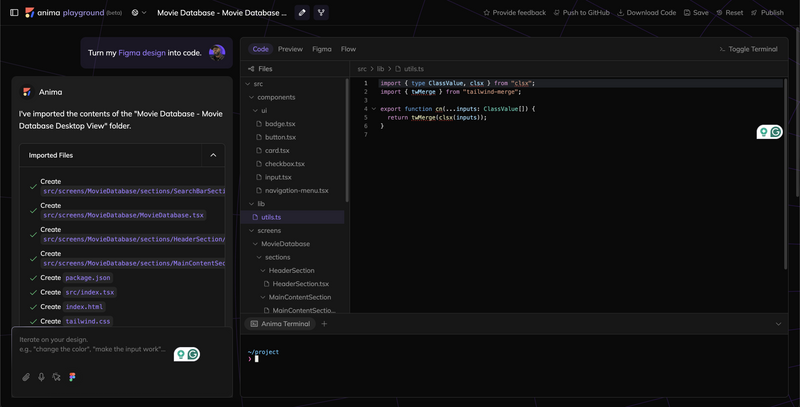
Task: Click the file tree scrollbar
Action: [x=347, y=140]
